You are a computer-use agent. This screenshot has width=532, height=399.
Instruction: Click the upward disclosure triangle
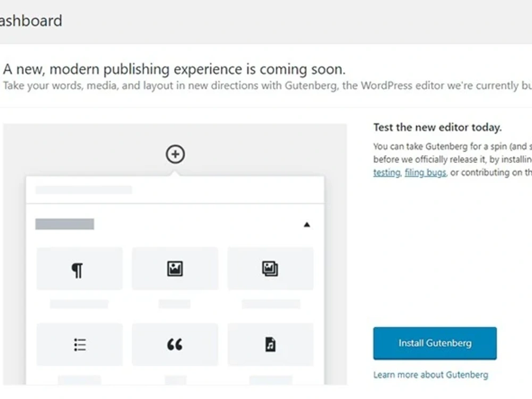[x=307, y=224]
